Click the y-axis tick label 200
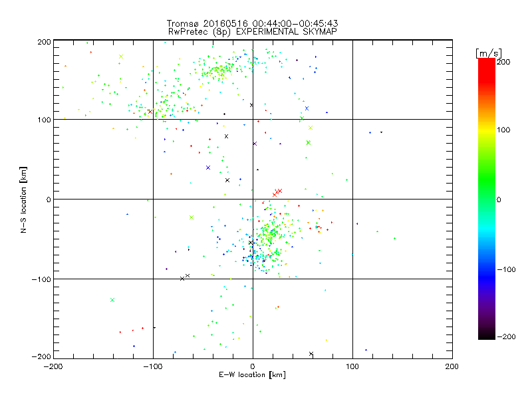This screenshot has width=532, height=399. (x=44, y=42)
